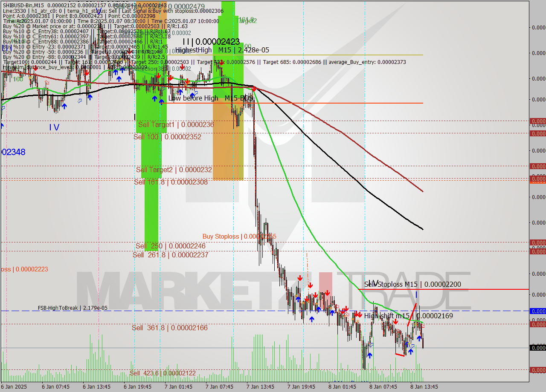Select the 'Sell 161.8 | 0.00002308' label

pos(171,182)
